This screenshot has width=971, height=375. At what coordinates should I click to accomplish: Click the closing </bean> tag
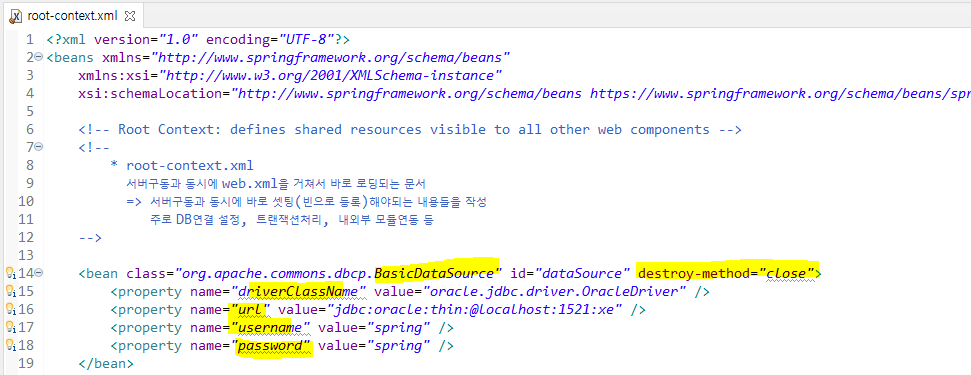click(105, 363)
